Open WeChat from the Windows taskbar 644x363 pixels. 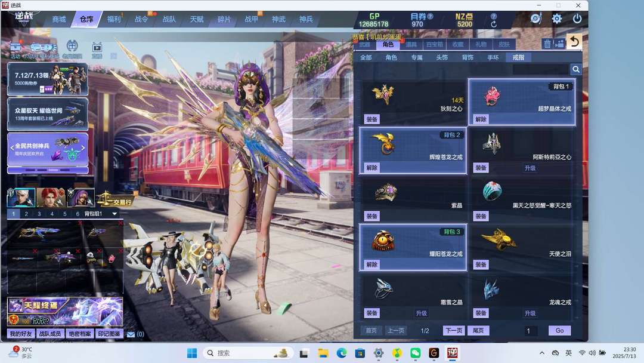click(x=416, y=353)
